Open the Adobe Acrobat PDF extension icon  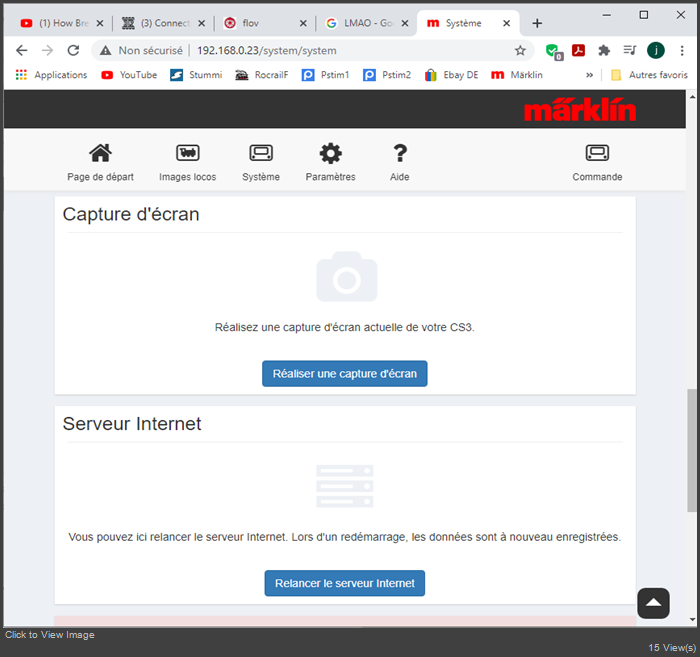coord(579,50)
